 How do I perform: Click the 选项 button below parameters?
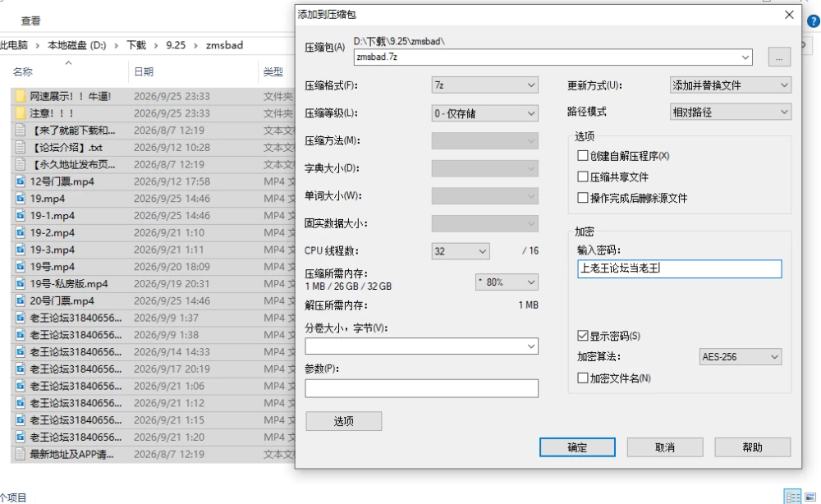(x=343, y=421)
